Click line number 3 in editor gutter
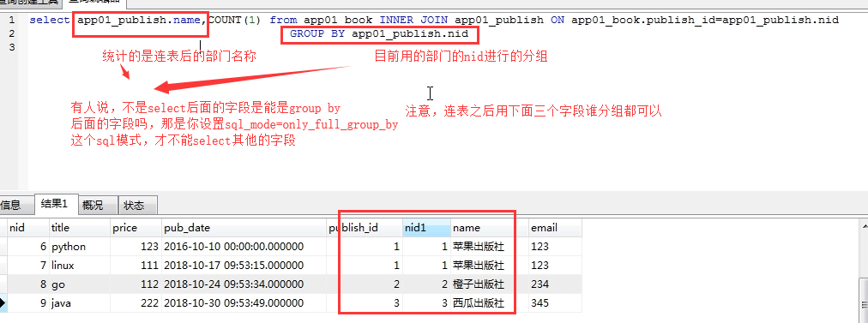Screen dimensions: 868x323 pos(11,47)
